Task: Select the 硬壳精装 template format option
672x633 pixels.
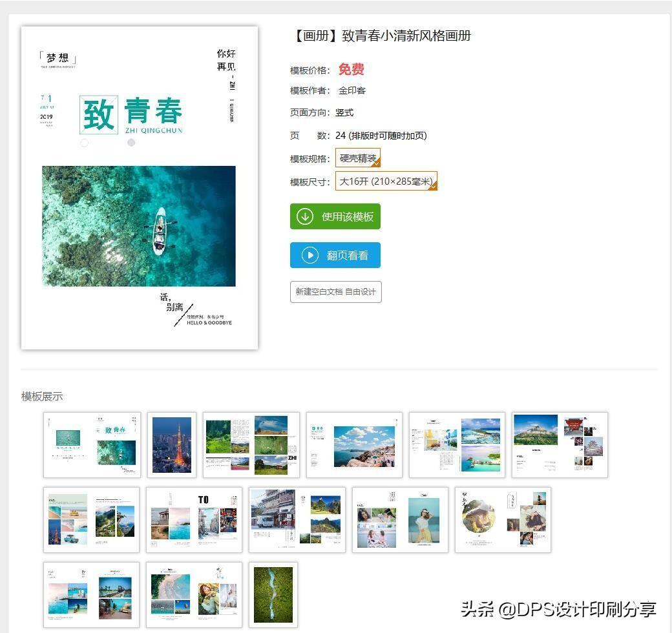Action: [x=357, y=158]
